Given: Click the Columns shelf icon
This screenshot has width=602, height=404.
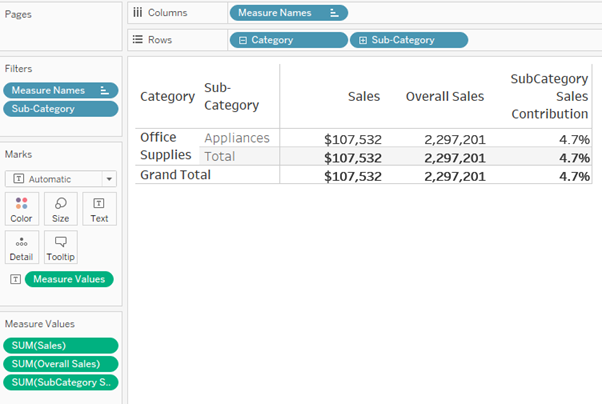Looking at the screenshot, I should (x=138, y=13).
